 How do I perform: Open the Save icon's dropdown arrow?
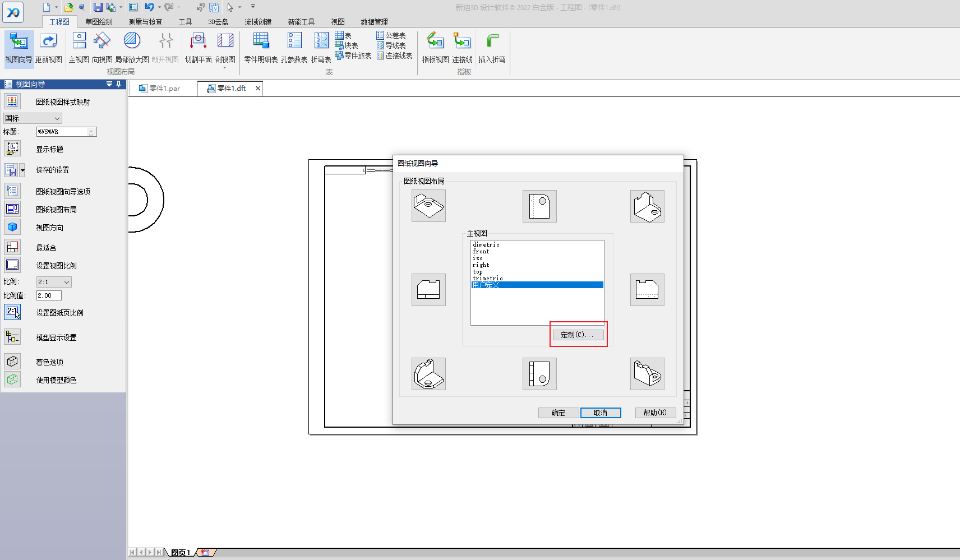pyautogui.click(x=121, y=7)
